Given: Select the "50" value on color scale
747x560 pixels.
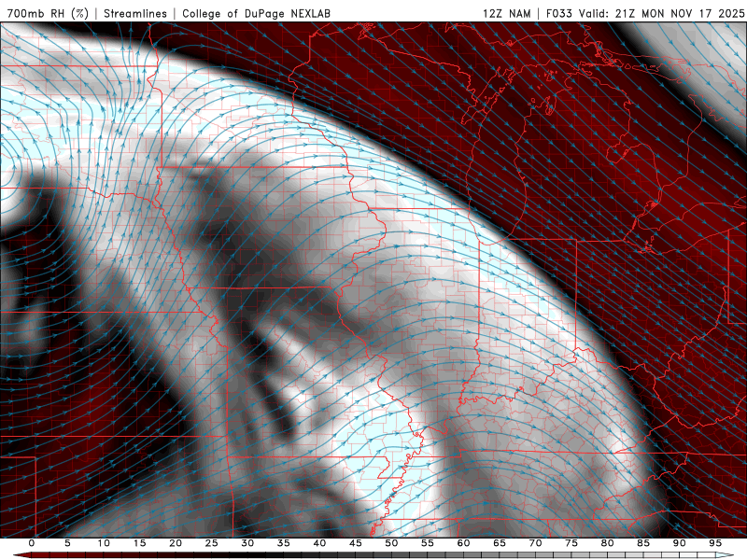Looking at the screenshot, I should 391,543.
